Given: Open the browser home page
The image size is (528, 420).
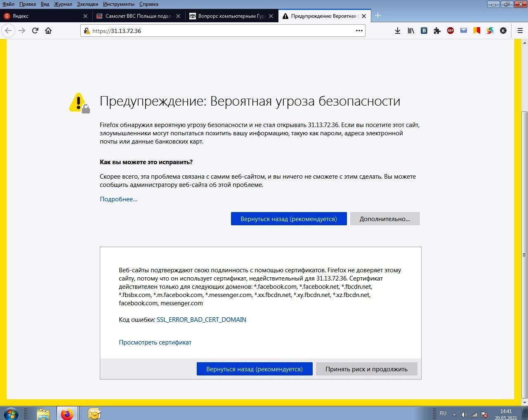Looking at the screenshot, I should pyautogui.click(x=48, y=31).
